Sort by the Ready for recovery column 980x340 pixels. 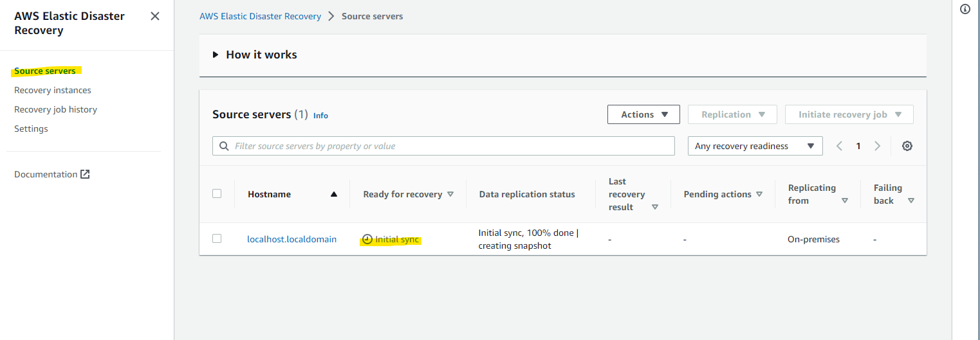[450, 194]
